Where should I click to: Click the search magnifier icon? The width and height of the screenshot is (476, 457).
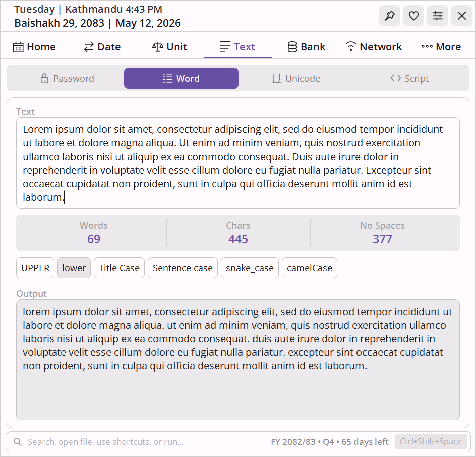[x=18, y=442]
